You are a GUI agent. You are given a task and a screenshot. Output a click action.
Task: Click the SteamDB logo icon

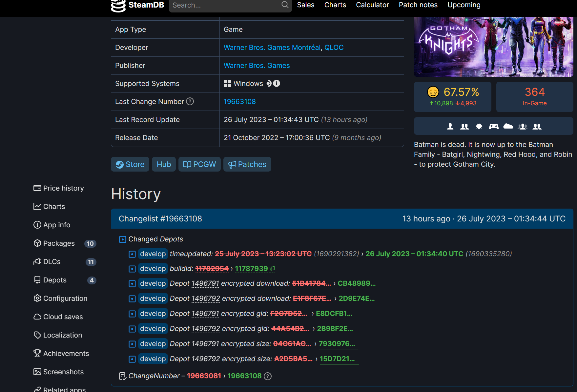117,5
